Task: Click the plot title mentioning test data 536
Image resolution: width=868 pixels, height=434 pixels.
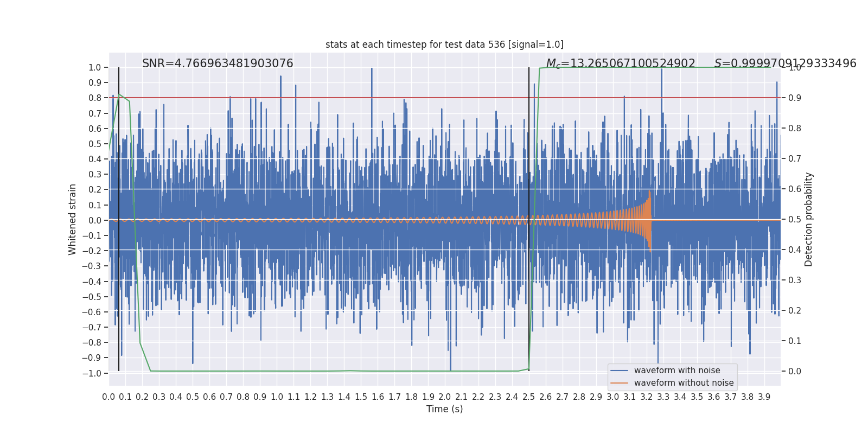Action: coord(444,44)
